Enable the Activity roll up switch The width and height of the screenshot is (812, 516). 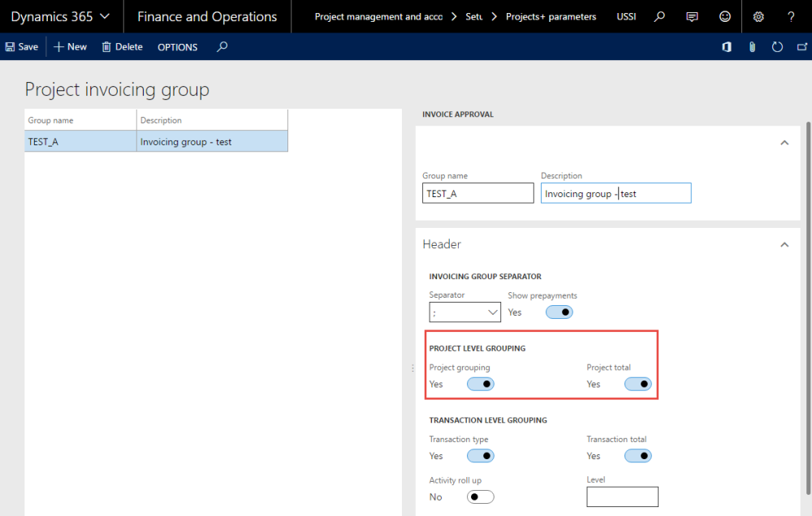tap(479, 496)
